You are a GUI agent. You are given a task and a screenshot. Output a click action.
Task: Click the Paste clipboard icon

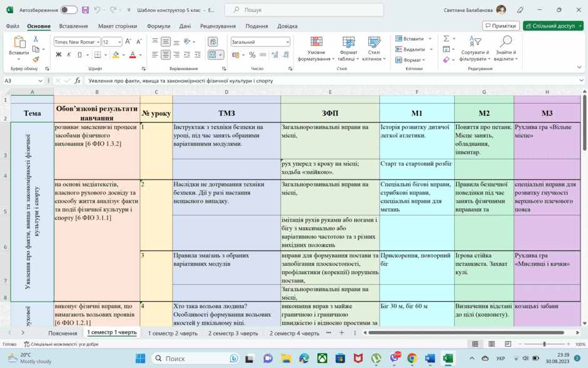pos(19,42)
